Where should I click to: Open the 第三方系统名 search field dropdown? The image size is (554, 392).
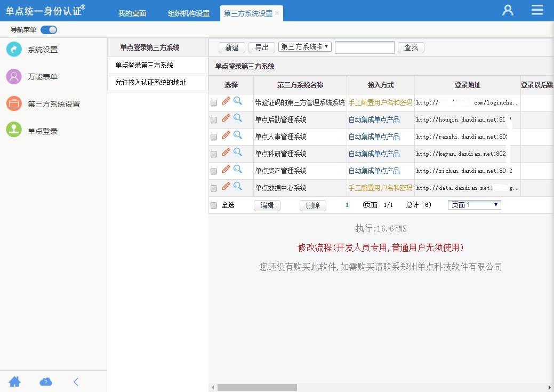[x=305, y=46]
